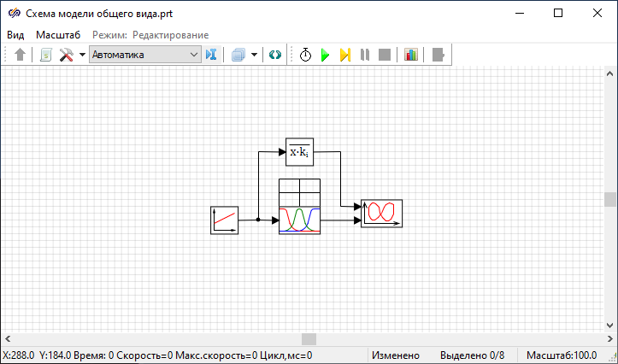The image size is (618, 364).
Task: Click the wrench and screwdriver tools icon
Action: point(66,55)
